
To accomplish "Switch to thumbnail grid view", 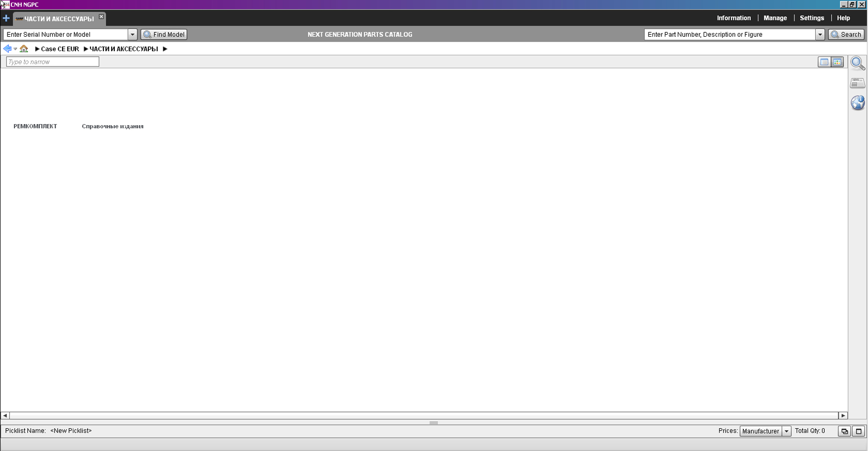I will point(837,62).
